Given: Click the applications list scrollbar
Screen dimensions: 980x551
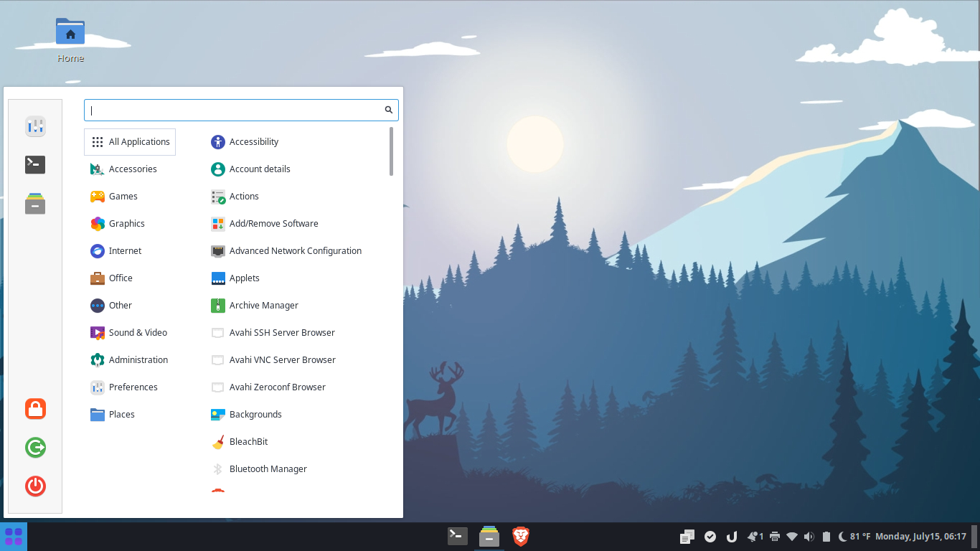Looking at the screenshot, I should (391, 151).
